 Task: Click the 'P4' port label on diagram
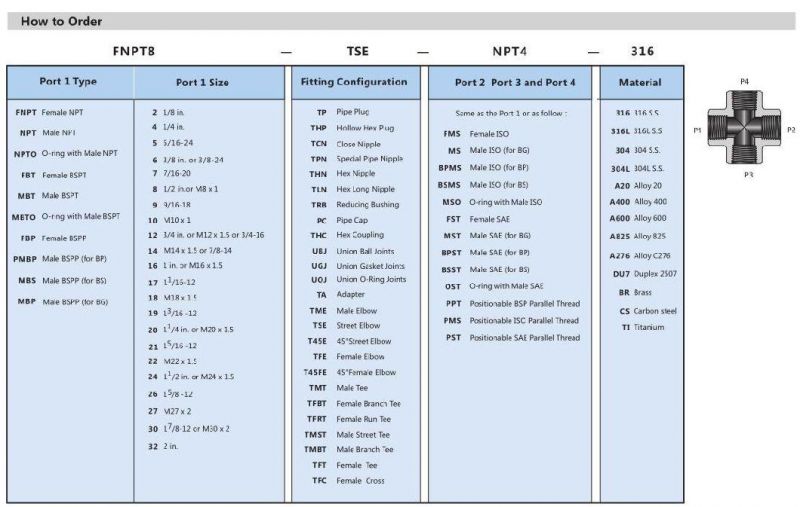pos(744,82)
